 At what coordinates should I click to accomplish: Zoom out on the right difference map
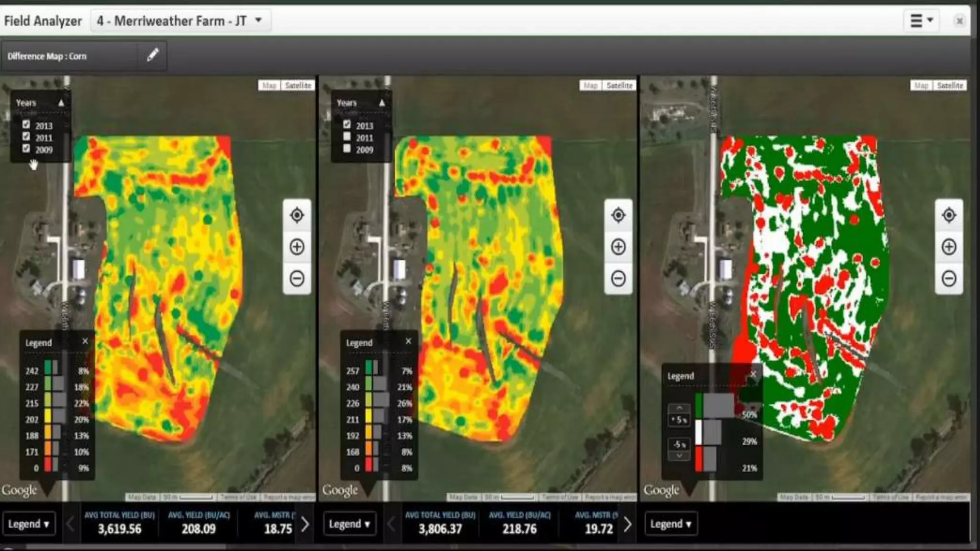point(948,278)
